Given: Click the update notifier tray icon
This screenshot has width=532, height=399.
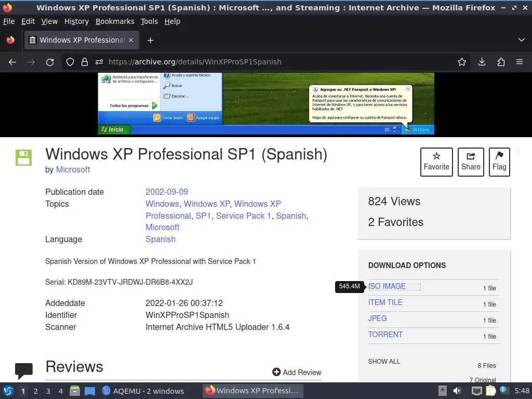Looking at the screenshot, I should 504,391.
